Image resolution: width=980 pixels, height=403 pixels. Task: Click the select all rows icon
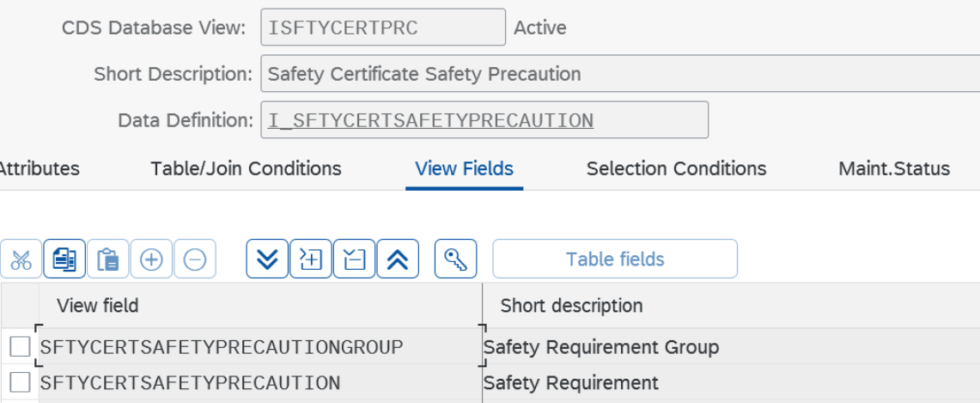coord(311,260)
